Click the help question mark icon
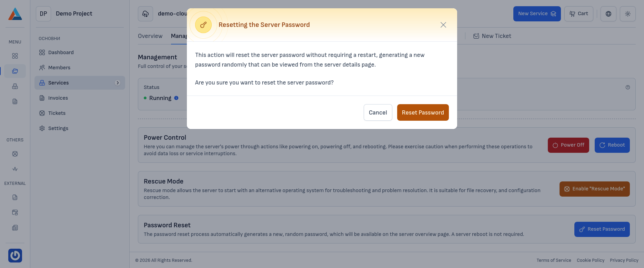This screenshot has height=268, width=644. click(x=628, y=87)
